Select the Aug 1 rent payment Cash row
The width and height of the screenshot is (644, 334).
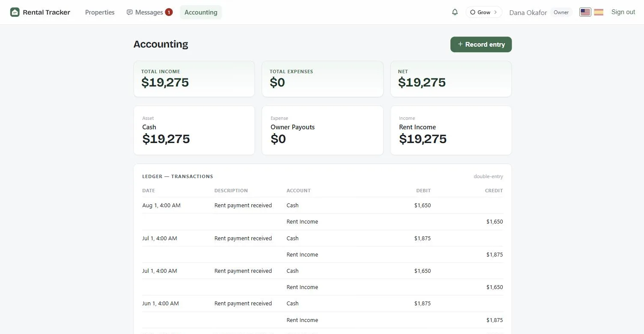pyautogui.click(x=322, y=206)
